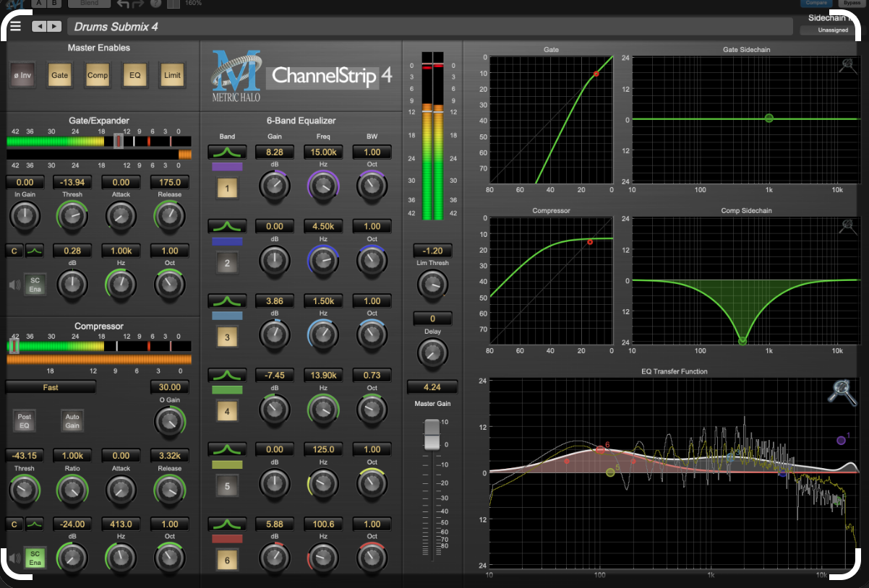Enable the compressor Auto Gain
Screen dimensions: 869x588
tap(72, 420)
